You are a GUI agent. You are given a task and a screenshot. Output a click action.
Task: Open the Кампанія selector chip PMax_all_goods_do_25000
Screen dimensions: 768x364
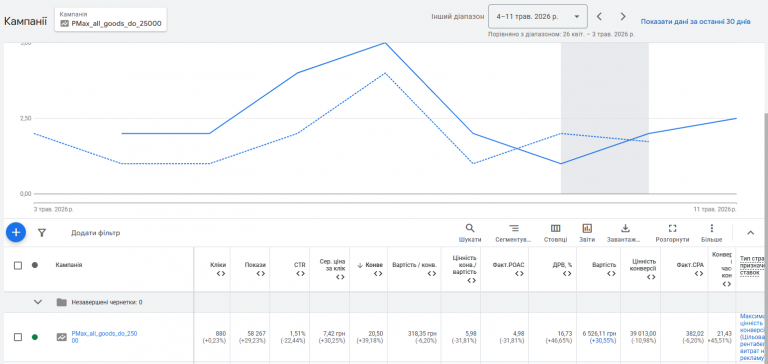(111, 20)
